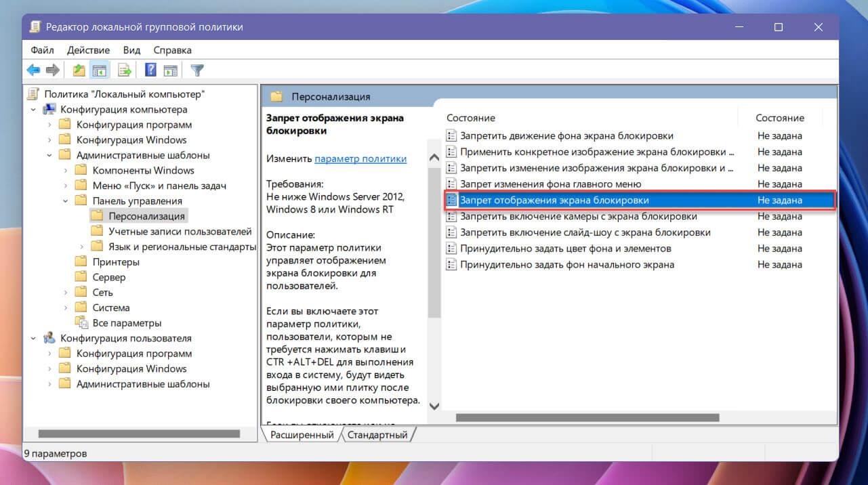868x485 pixels.
Task: Open help with the question-mark toolbar icon
Action: point(150,70)
